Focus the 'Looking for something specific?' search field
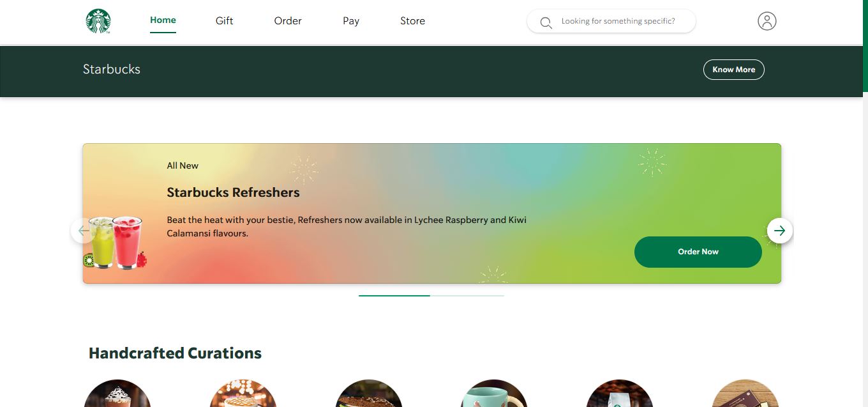 [611, 21]
